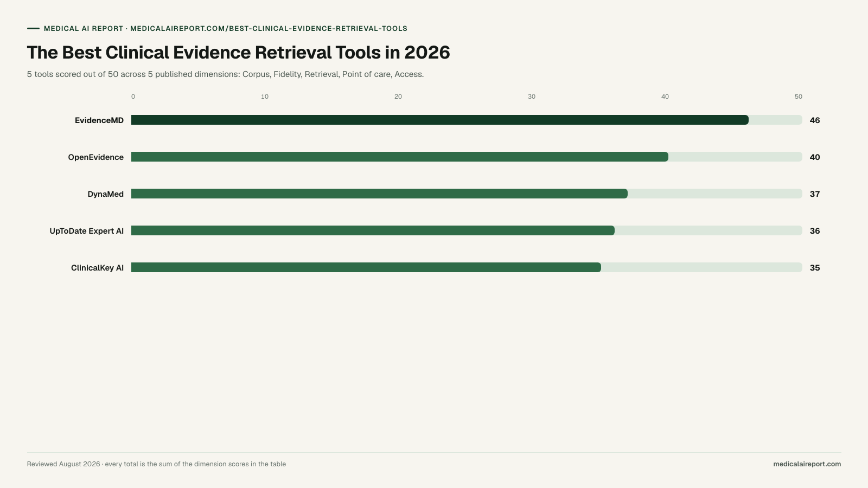Click the chart title about 2026 tools
This screenshot has height=488, width=868.
[x=239, y=53]
